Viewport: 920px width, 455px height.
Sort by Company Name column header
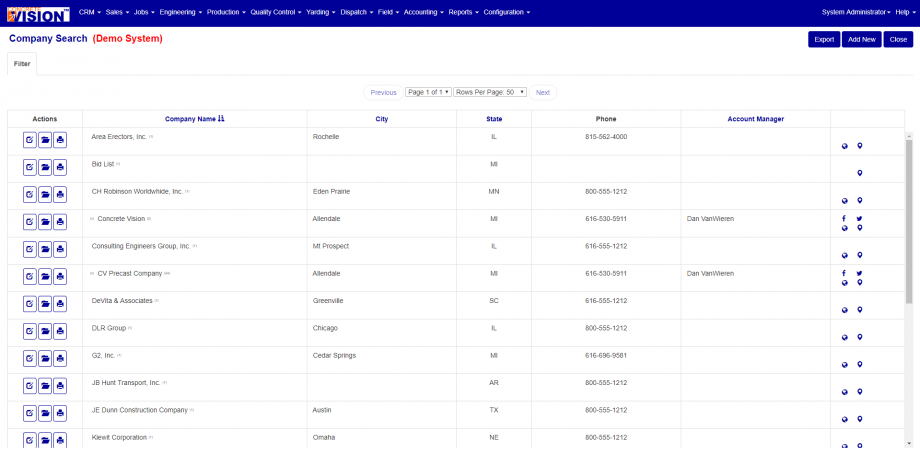pos(195,119)
